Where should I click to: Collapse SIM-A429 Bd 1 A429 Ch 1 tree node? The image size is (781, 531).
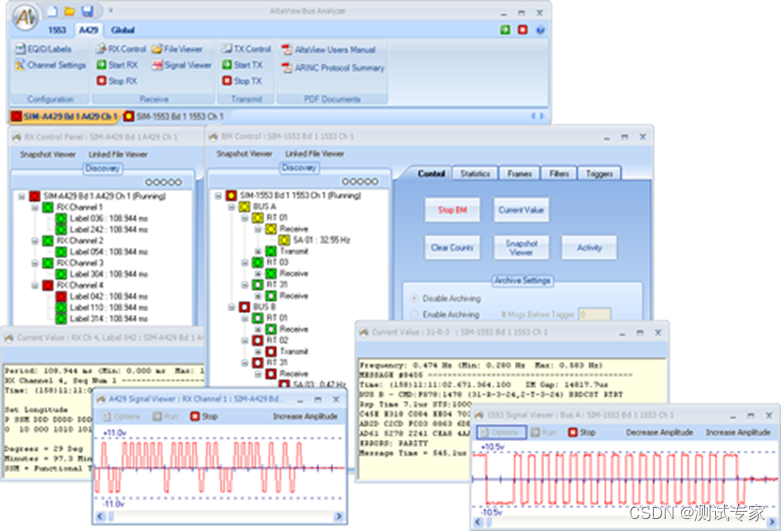point(22,196)
